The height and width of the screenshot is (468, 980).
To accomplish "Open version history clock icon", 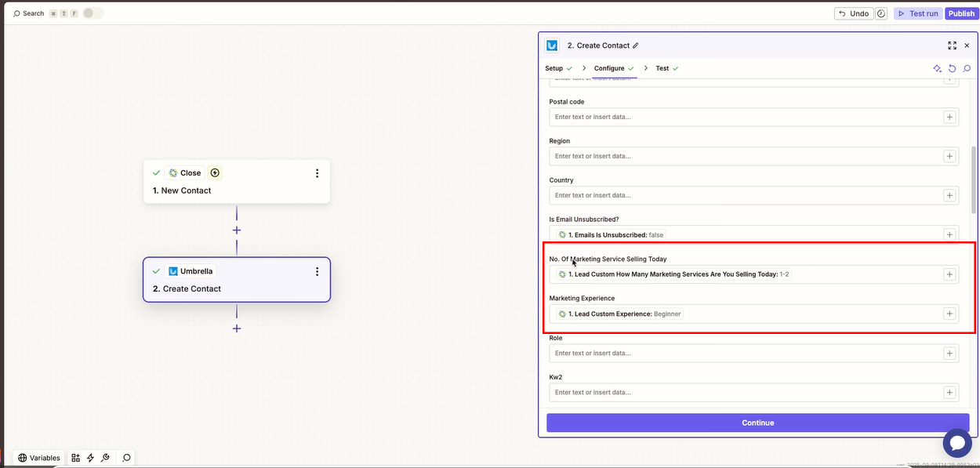I will [881, 13].
